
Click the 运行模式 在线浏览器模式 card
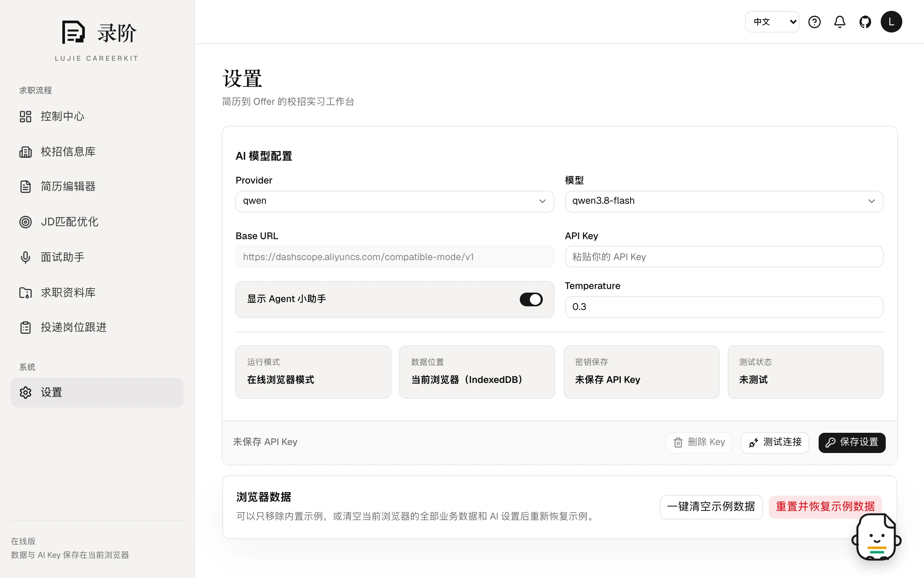313,372
